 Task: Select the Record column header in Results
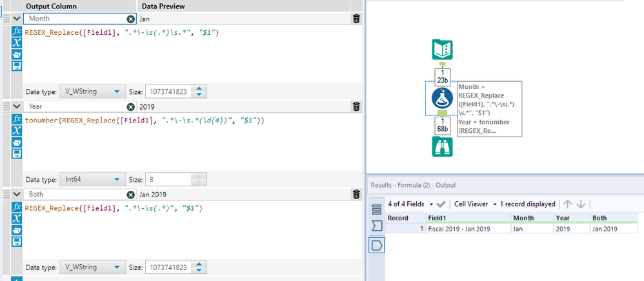pos(405,218)
